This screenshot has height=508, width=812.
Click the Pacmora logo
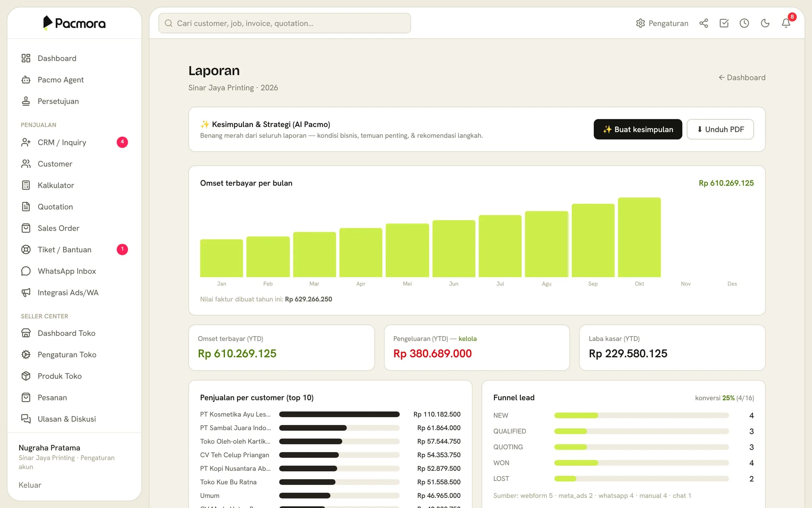click(74, 23)
